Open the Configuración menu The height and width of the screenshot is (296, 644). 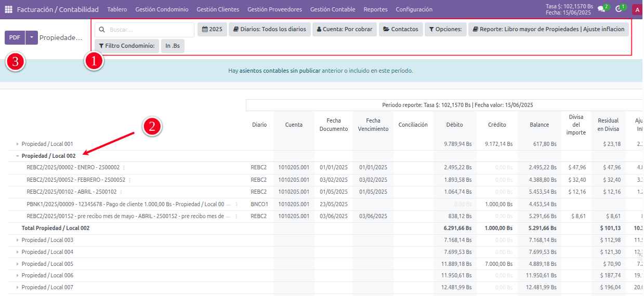point(414,9)
